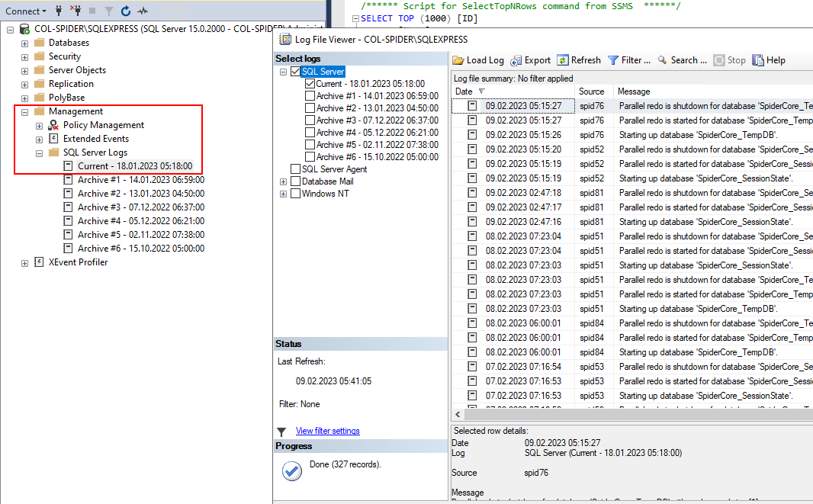The width and height of the screenshot is (813, 504).
Task: Check Archive #4 - 05.12.2022 checkbox
Action: [x=310, y=133]
